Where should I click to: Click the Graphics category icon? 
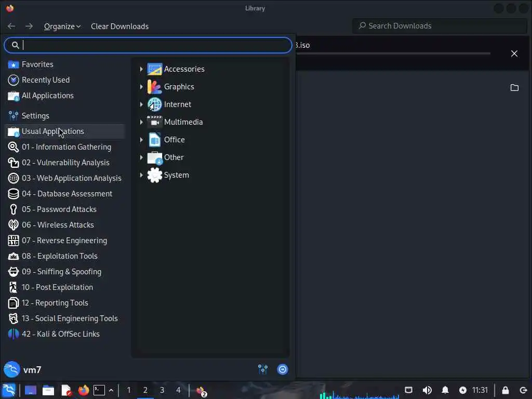click(154, 87)
